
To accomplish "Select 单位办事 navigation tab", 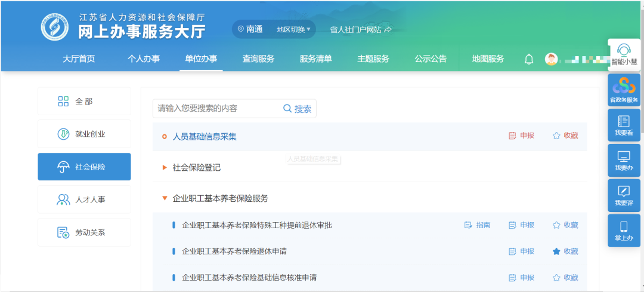I will (202, 59).
